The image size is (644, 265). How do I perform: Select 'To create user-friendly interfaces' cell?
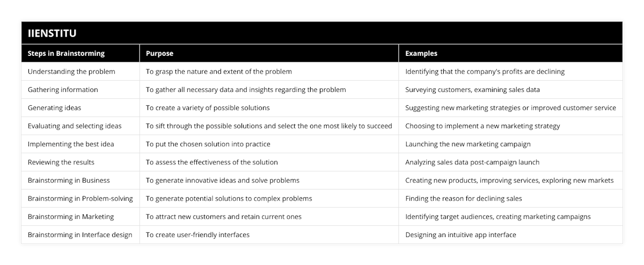[x=197, y=235]
